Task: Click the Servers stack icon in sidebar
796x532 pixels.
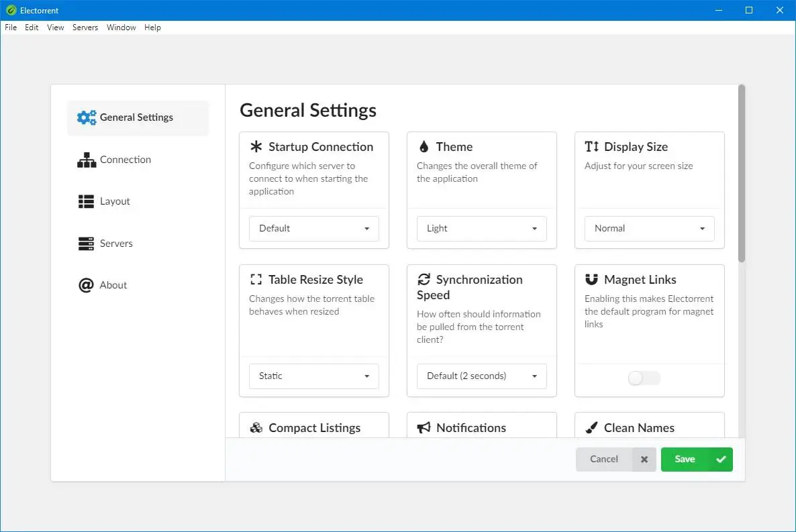Action: tap(86, 244)
